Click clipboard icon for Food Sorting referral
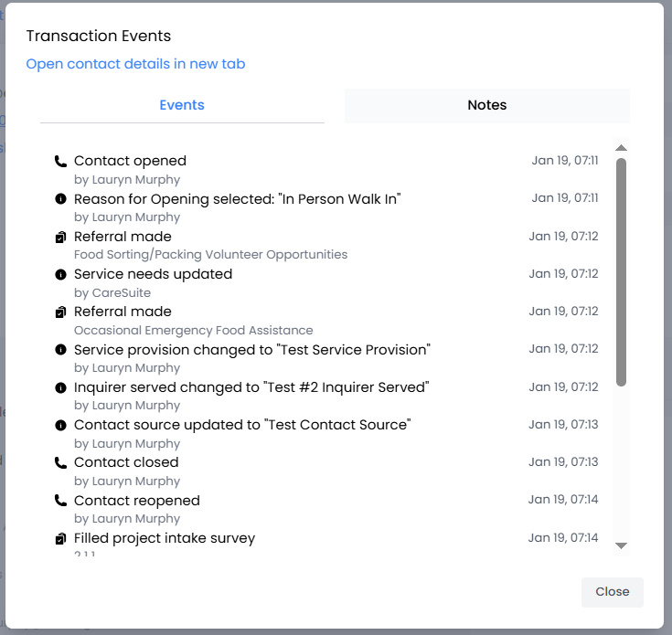The height and width of the screenshot is (635, 672). pos(61,238)
